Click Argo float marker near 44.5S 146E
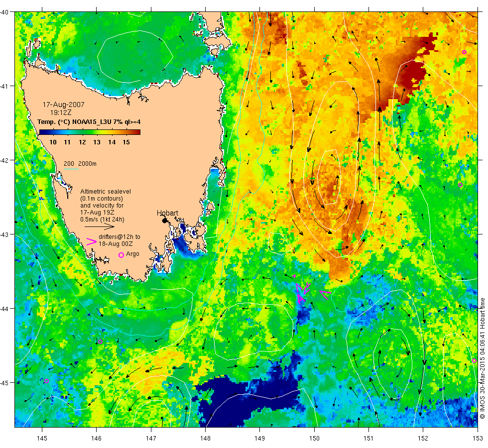Screen dimensions: 488x448 (x=100, y=342)
